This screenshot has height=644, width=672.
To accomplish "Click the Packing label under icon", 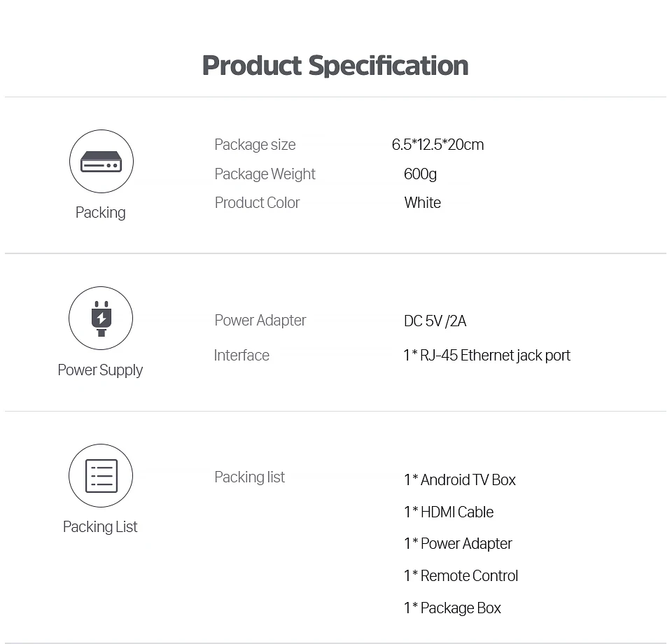I will tap(101, 213).
